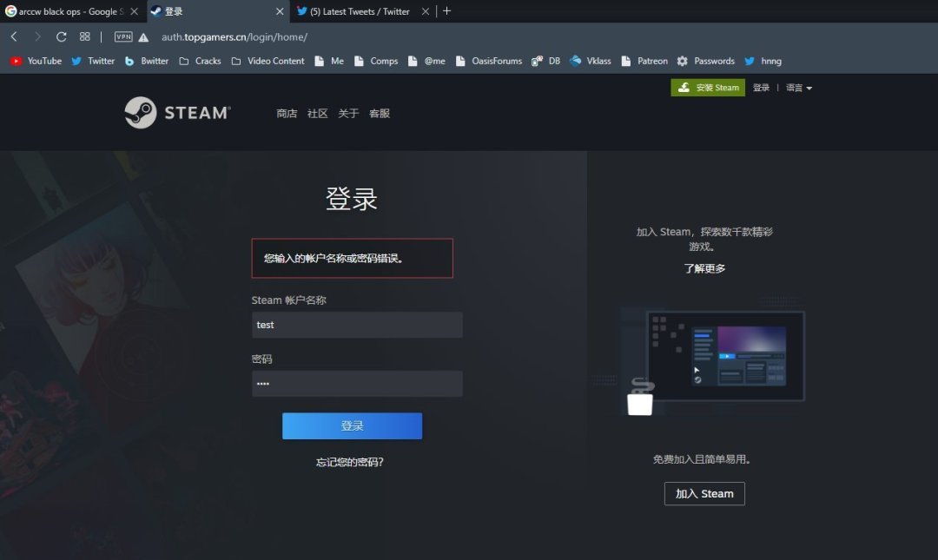
Task: Open the 商店 store menu
Action: pos(287,113)
